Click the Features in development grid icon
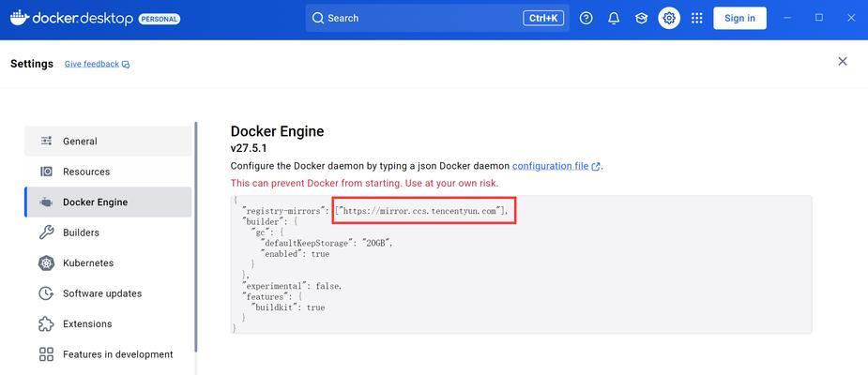 [47, 354]
